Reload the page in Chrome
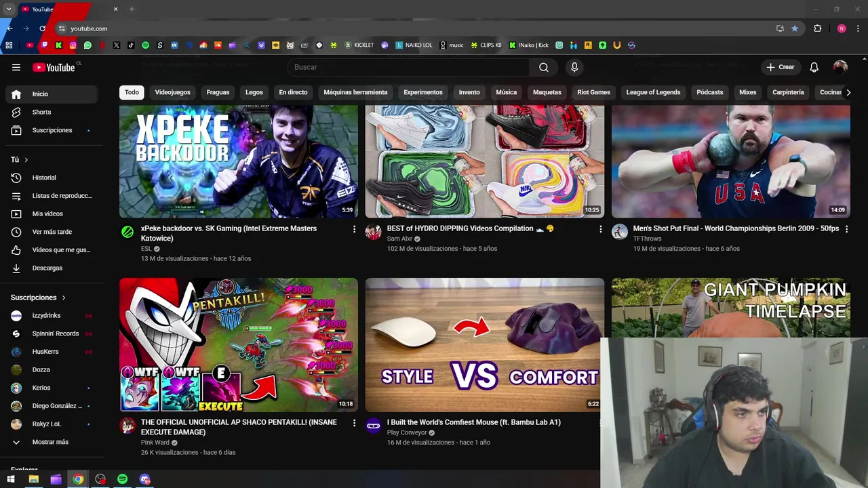868x488 pixels. [42, 28]
